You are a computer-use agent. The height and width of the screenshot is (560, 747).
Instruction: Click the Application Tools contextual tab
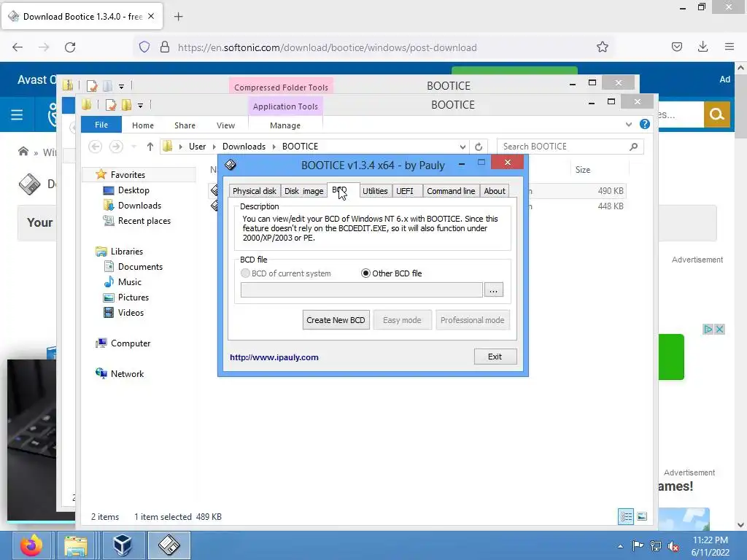[285, 106]
